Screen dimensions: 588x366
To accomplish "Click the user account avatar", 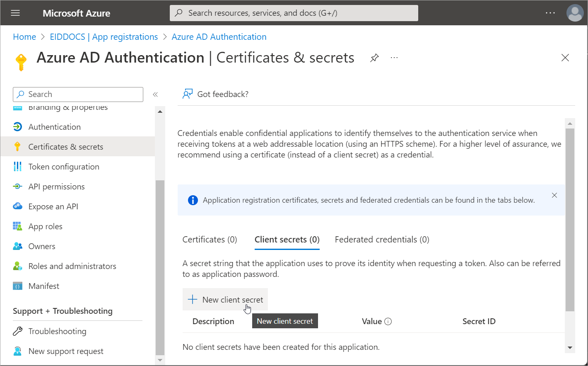I will click(x=574, y=13).
